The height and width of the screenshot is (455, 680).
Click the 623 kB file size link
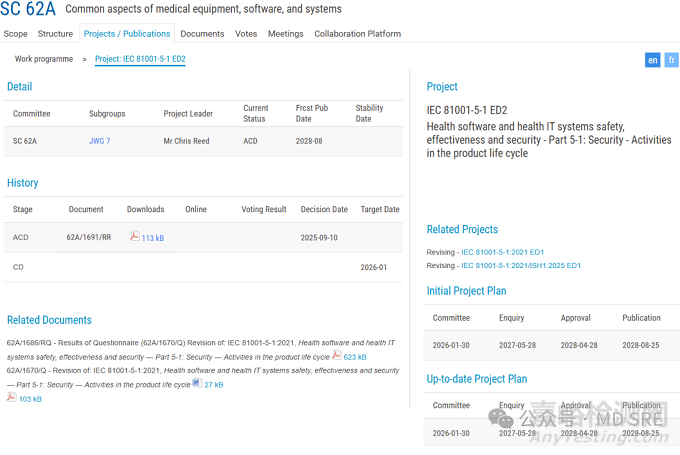click(x=355, y=357)
